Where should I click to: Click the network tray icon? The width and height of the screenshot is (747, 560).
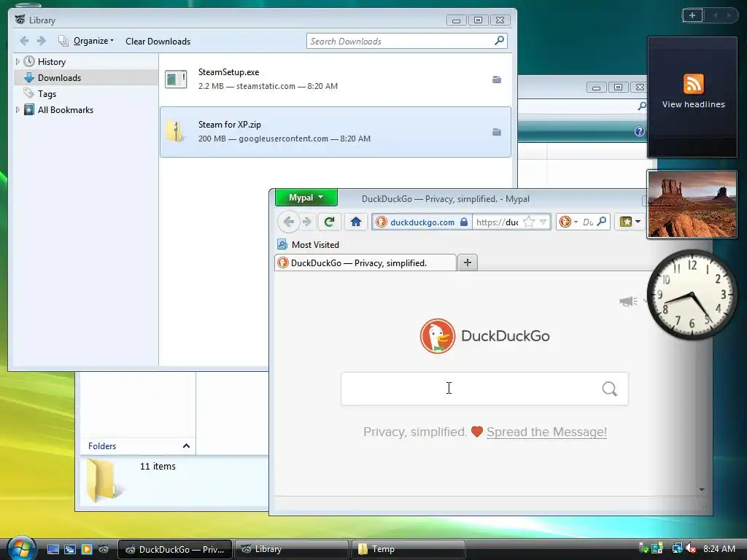click(x=677, y=548)
